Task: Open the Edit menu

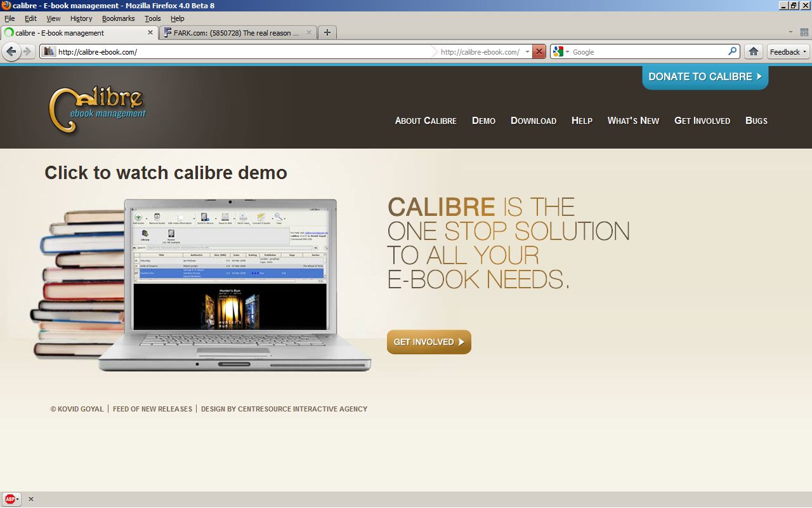Action: pyautogui.click(x=30, y=18)
